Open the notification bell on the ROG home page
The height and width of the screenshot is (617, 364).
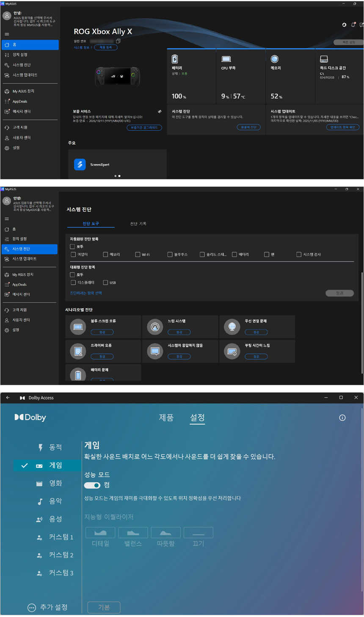coord(353,25)
